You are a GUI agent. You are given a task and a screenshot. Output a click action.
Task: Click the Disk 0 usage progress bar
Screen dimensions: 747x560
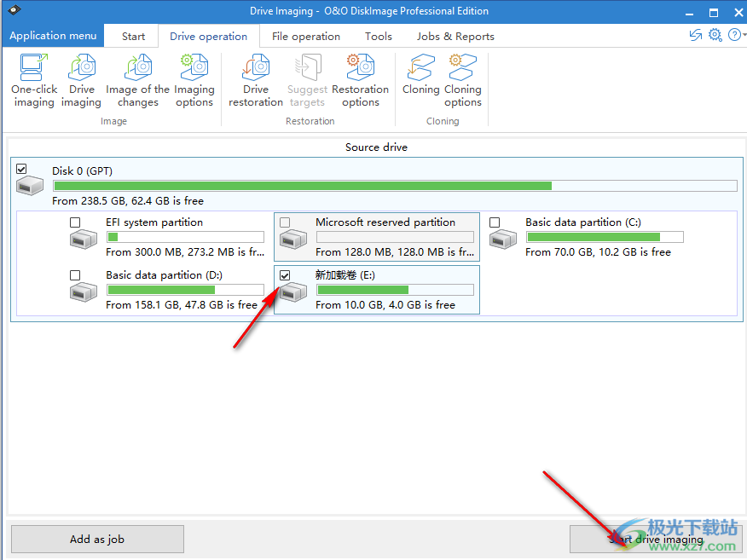[x=395, y=186]
